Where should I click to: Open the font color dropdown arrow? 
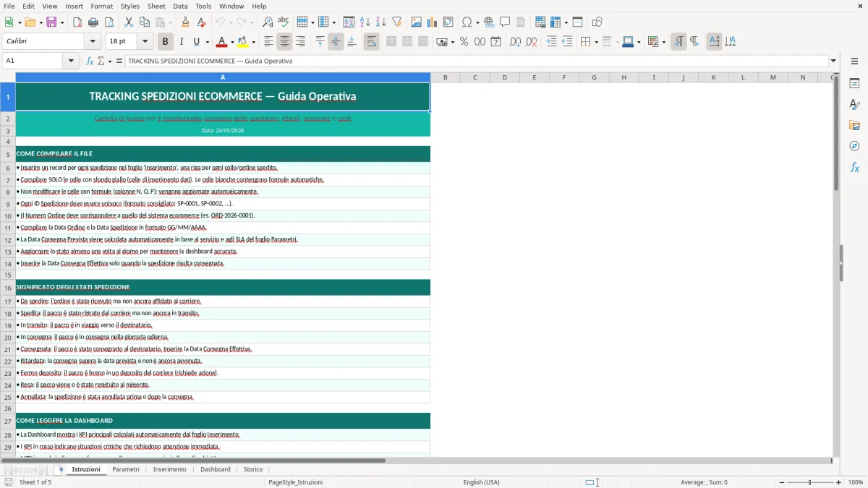coord(233,42)
